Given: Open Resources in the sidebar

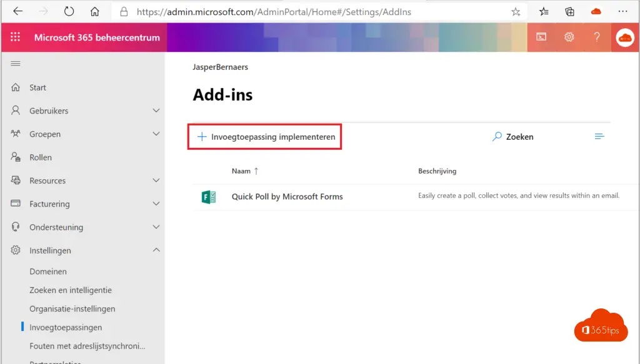Looking at the screenshot, I should point(47,180).
